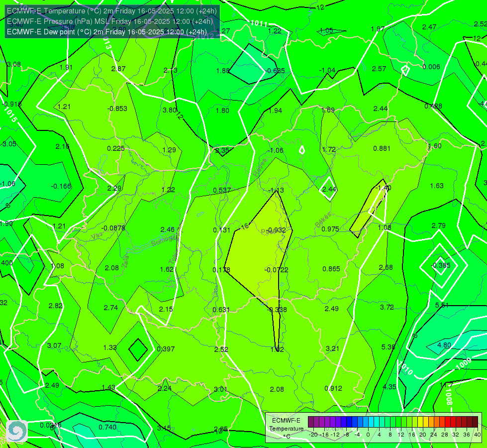Click the dew point value -1.40
Image resolution: width=487 pixels, height=448 pixels.
[x=383, y=188]
